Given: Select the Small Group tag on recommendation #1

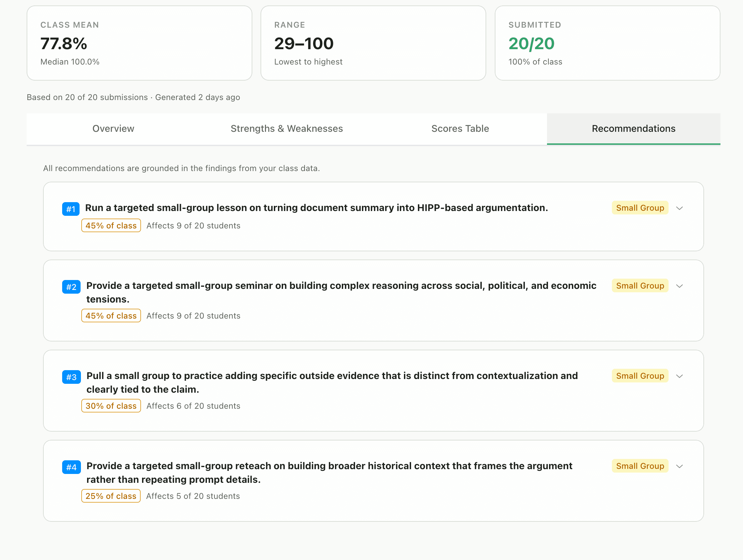Looking at the screenshot, I should pos(640,208).
